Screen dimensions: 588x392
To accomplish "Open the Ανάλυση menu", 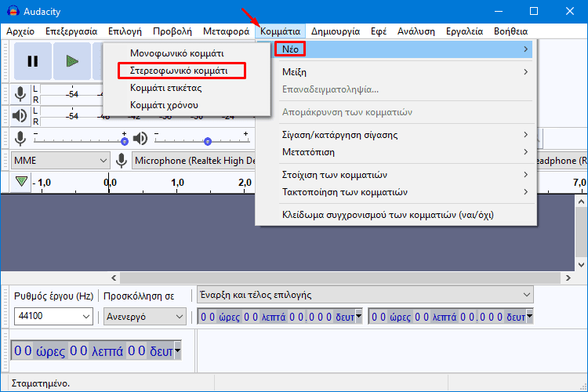I will 416,31.
